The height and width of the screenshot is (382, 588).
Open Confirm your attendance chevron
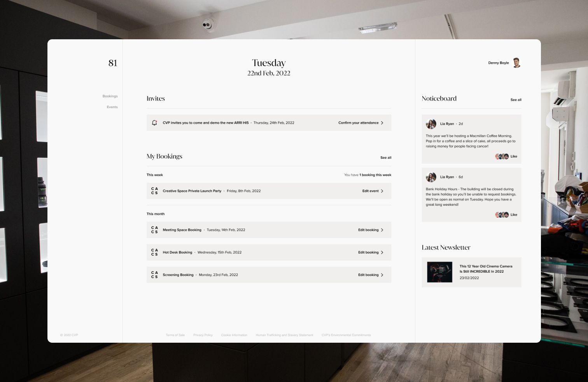coord(382,123)
